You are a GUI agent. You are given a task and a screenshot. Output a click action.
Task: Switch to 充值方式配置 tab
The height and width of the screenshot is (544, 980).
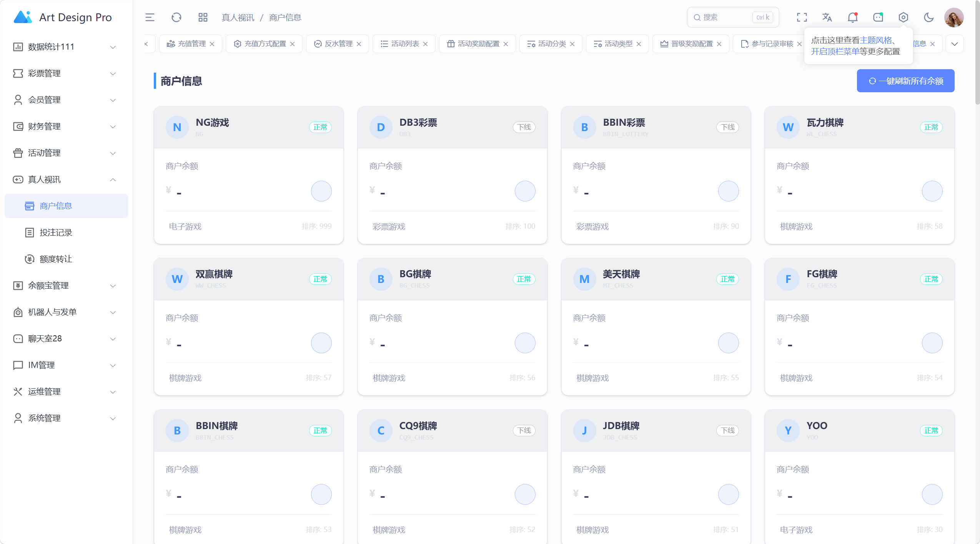(x=265, y=44)
